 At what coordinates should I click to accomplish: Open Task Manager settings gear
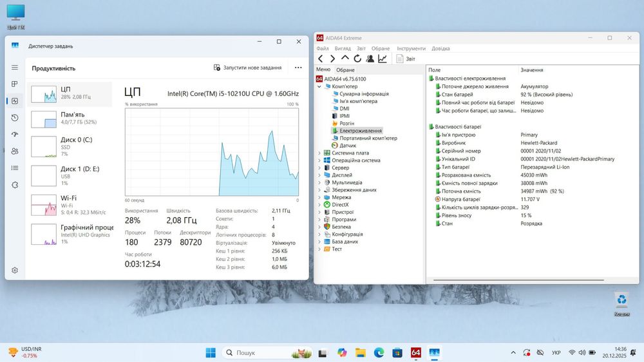(x=15, y=271)
